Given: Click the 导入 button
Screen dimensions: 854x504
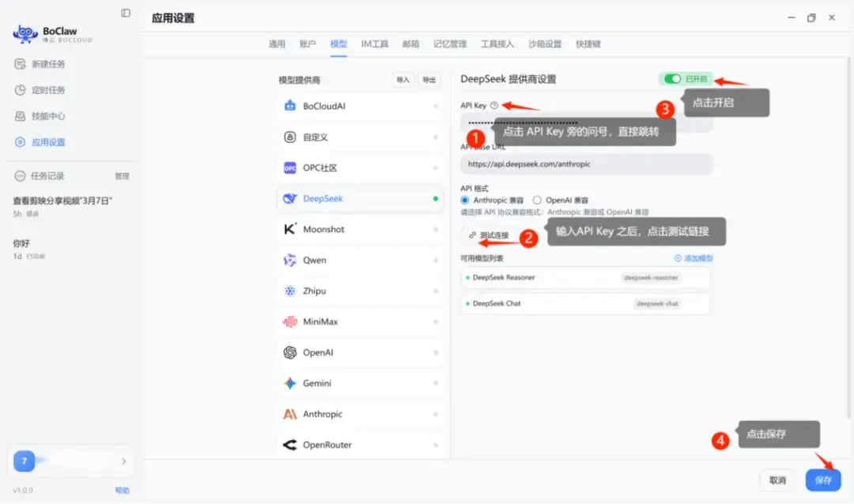Looking at the screenshot, I should coord(402,80).
